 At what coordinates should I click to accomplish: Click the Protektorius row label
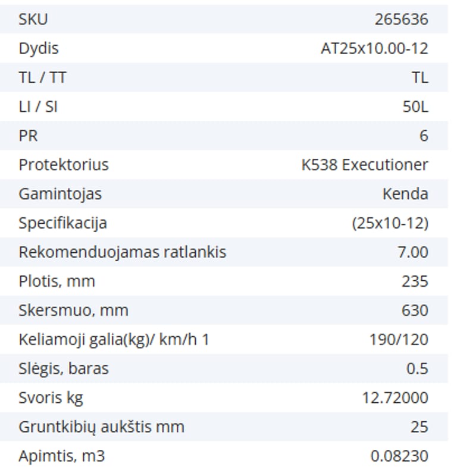[x=64, y=165]
